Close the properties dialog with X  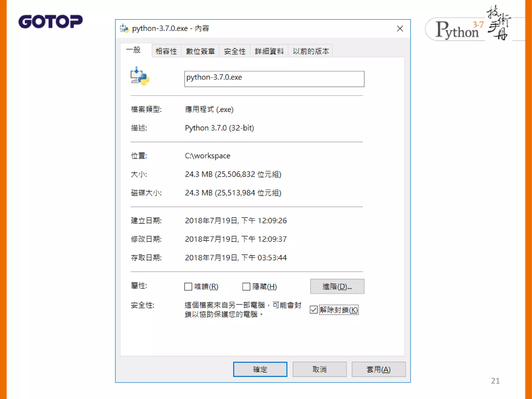[400, 29]
